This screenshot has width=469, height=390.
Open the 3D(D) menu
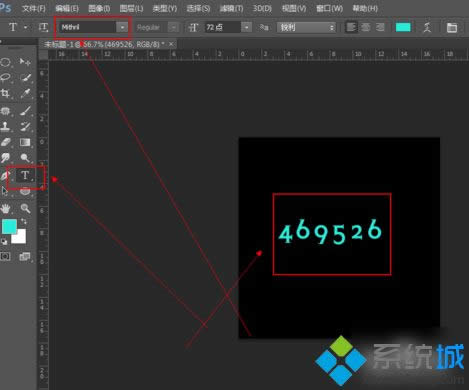(x=262, y=8)
